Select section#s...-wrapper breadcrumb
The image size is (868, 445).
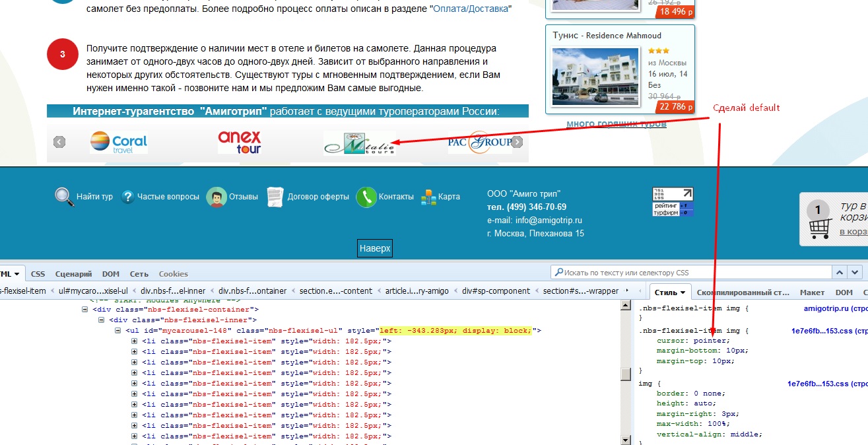pos(581,291)
